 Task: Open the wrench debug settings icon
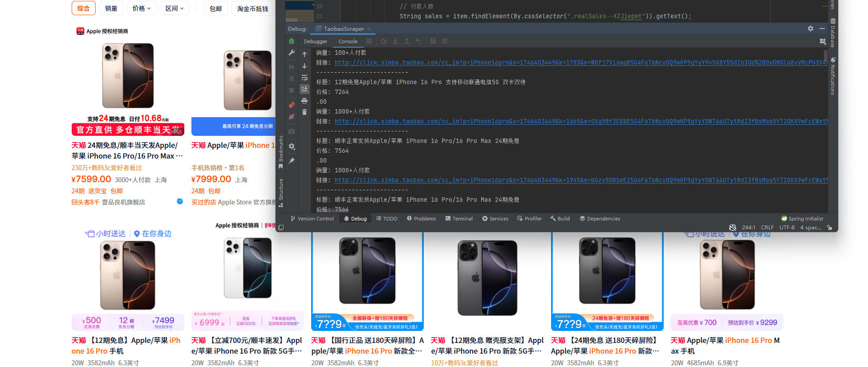pos(292,53)
